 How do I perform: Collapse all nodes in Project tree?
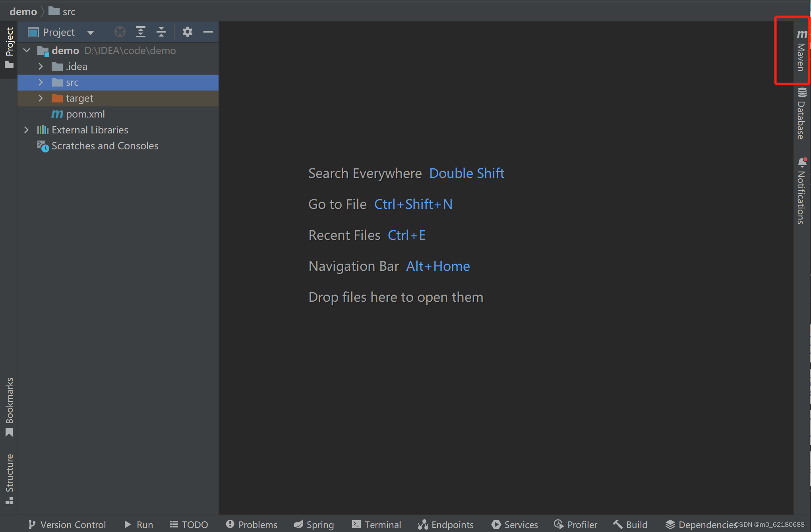point(161,32)
